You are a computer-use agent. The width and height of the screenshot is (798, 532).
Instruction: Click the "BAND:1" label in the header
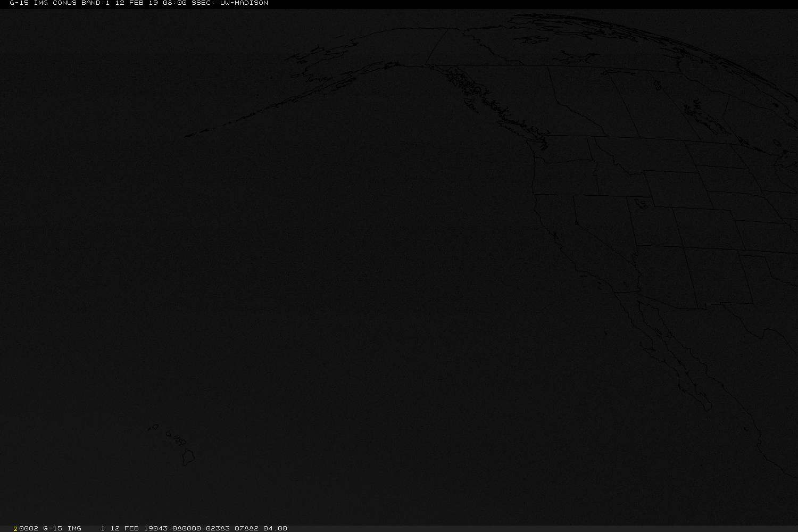95,3
